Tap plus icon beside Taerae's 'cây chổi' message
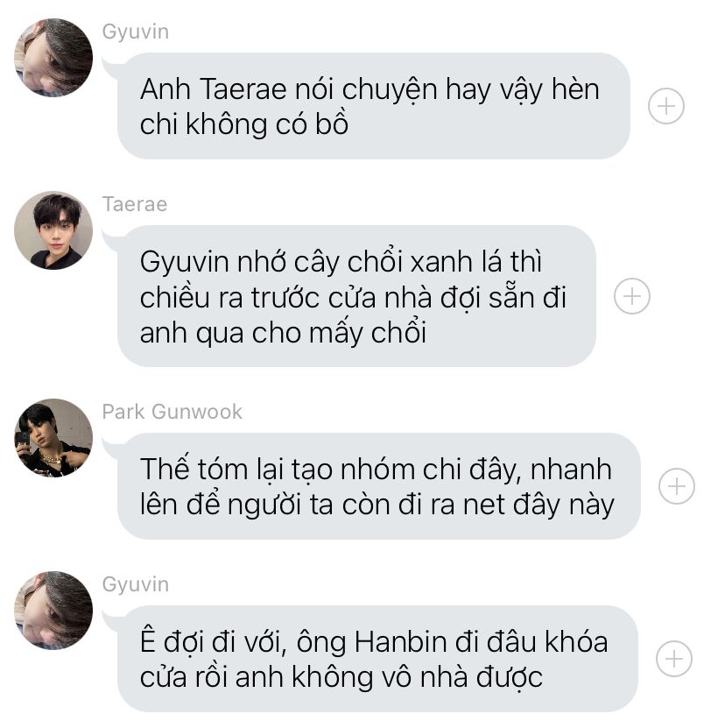This screenshot has height=728, width=725. point(631,296)
